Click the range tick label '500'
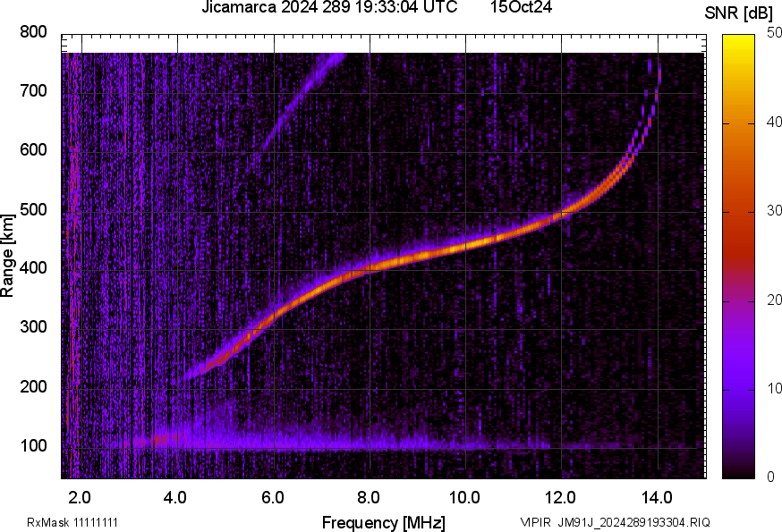The image size is (782, 532). pyautogui.click(x=33, y=209)
